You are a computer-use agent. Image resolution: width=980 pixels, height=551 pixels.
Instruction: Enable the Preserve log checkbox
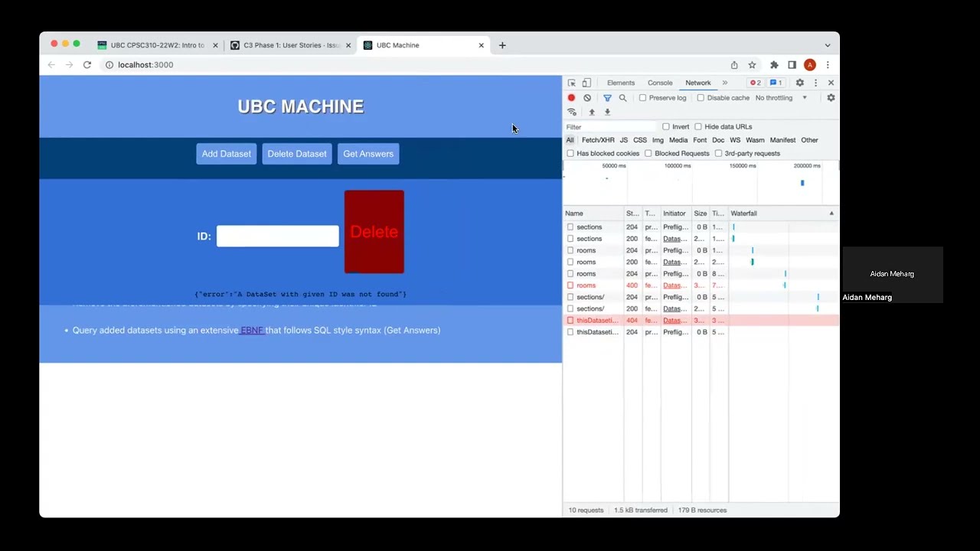(x=642, y=98)
